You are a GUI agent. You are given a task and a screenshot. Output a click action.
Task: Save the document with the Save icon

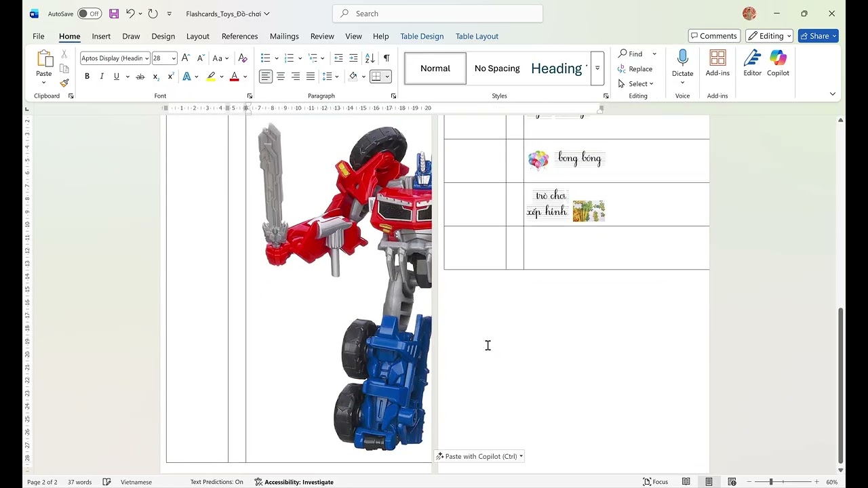114,14
